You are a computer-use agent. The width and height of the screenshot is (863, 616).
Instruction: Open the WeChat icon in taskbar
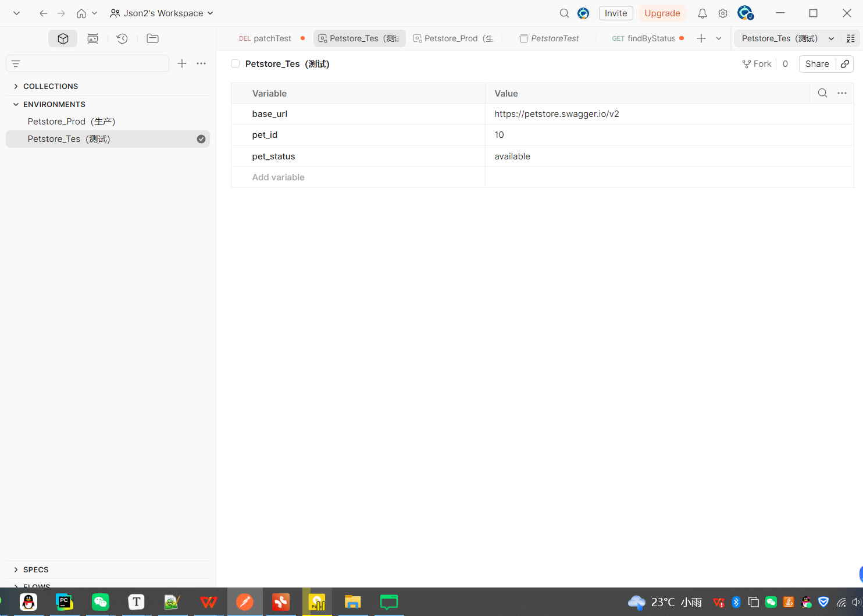click(x=101, y=602)
